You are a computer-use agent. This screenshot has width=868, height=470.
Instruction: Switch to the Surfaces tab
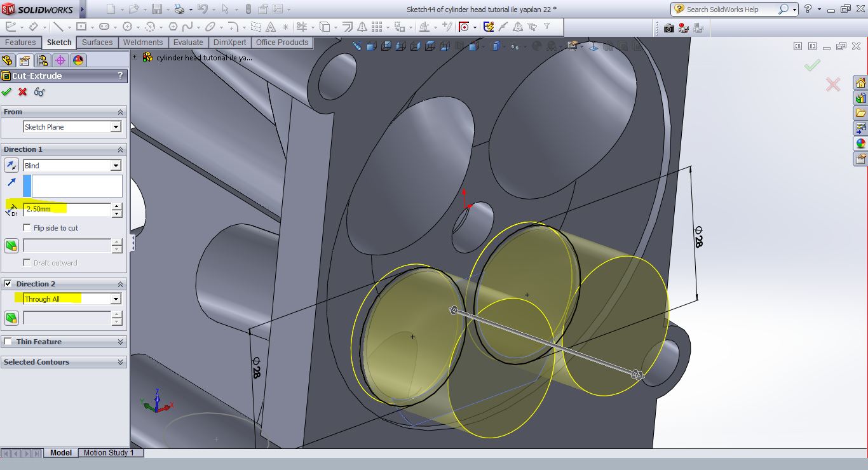(x=97, y=43)
